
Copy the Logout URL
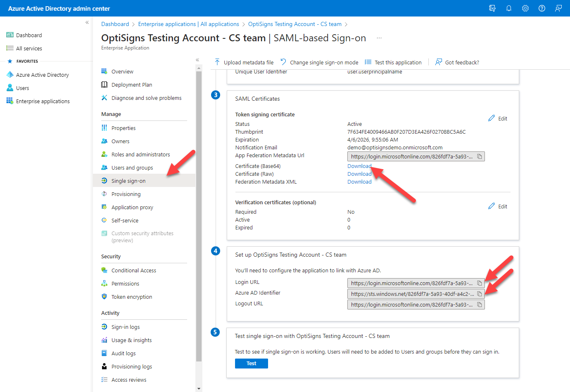[x=480, y=305]
